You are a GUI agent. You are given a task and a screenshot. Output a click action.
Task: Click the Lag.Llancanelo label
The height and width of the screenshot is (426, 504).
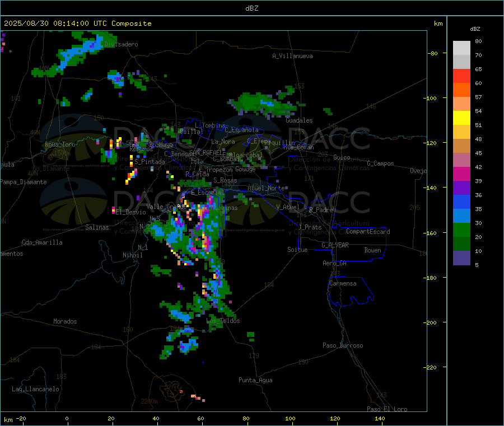(35, 389)
